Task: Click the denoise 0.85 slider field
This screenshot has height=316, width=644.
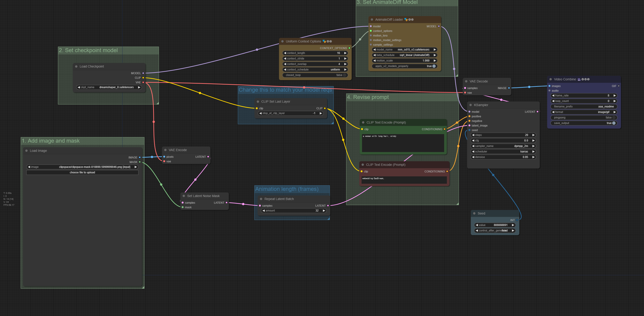Action: click(x=503, y=157)
